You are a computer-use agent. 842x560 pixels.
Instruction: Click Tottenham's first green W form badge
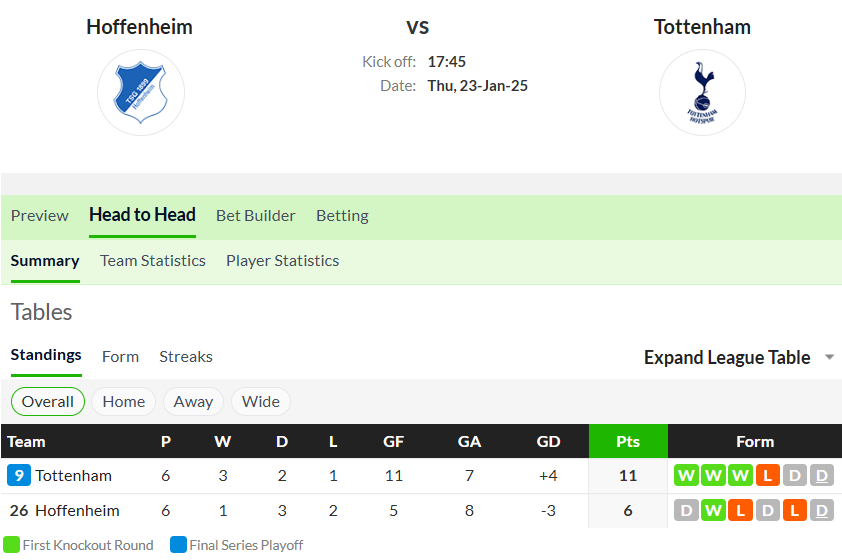click(x=686, y=475)
